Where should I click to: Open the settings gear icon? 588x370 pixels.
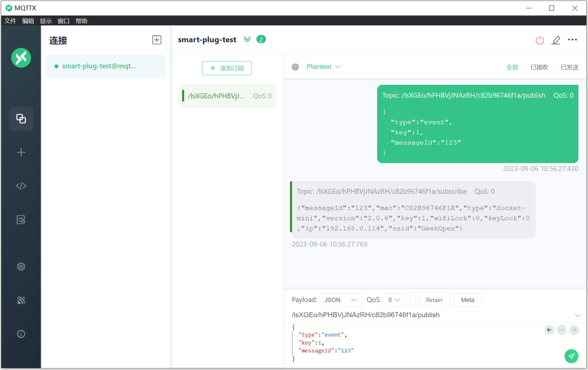pos(21,267)
